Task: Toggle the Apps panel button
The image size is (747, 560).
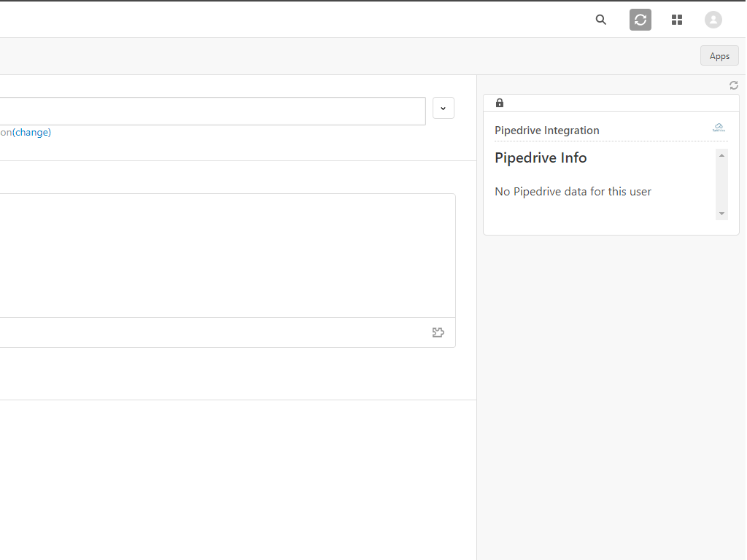Action: (719, 56)
